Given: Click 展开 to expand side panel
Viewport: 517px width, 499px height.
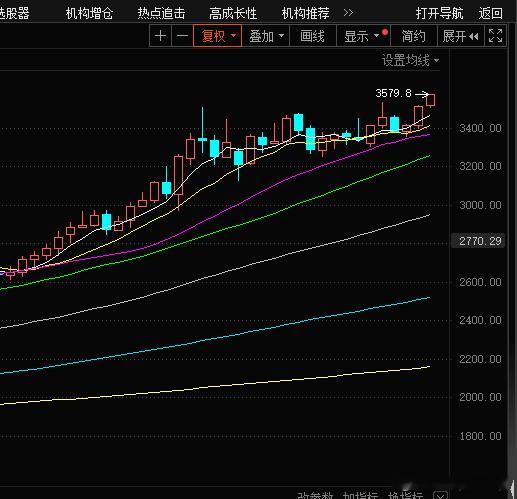Looking at the screenshot, I should coord(460,36).
